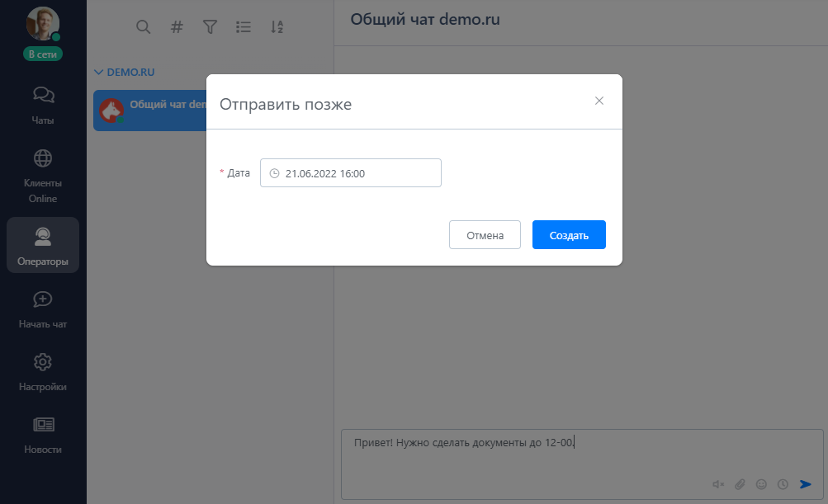Viewport: 828px width, 504px height.
Task: Open Настройки in the sidebar
Action: click(43, 372)
